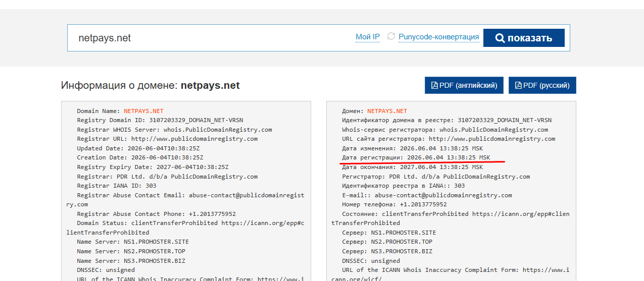The image size is (644, 281).
Task: Click Идентификатор домена в реестре line
Action: [447, 120]
